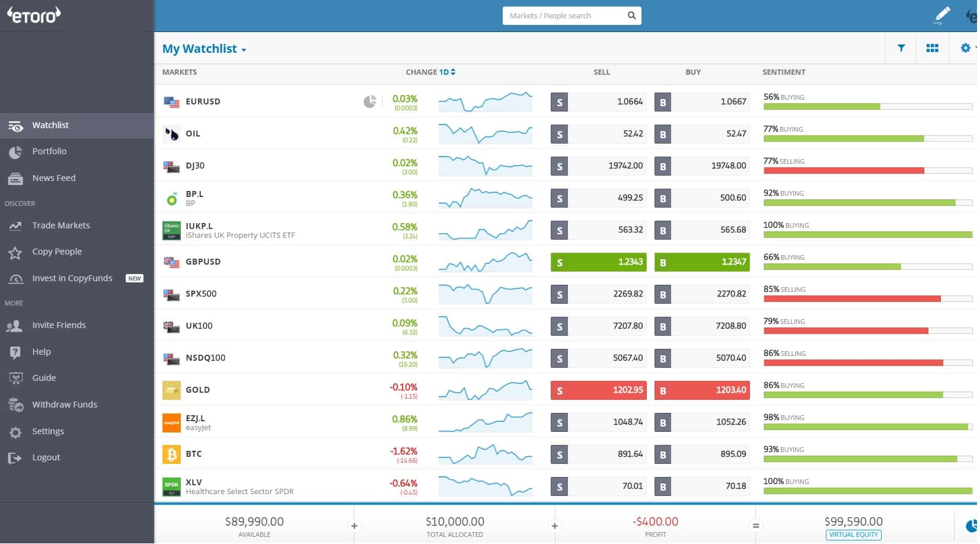Click the VIRTUAL EQUITY badge

pyautogui.click(x=853, y=535)
